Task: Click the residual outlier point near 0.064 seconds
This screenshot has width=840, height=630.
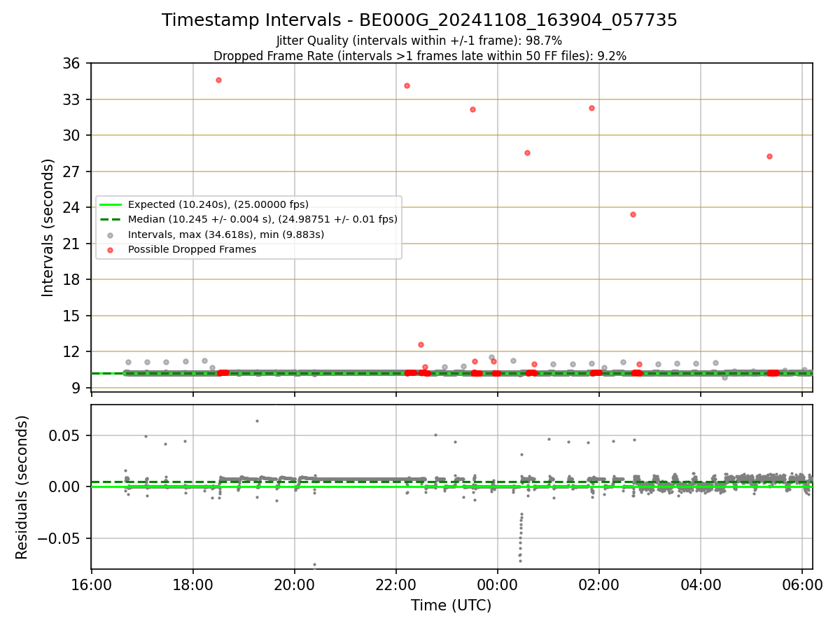Action: [x=257, y=421]
